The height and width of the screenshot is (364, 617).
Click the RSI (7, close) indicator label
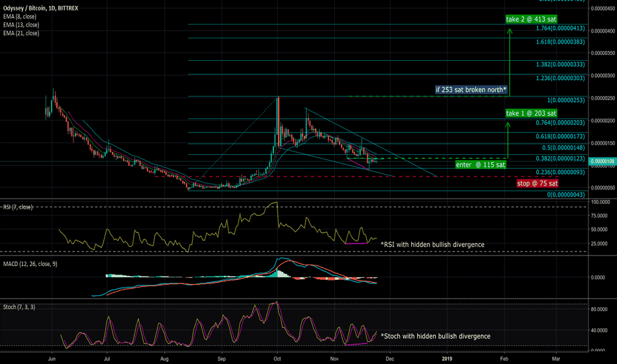tap(18, 207)
